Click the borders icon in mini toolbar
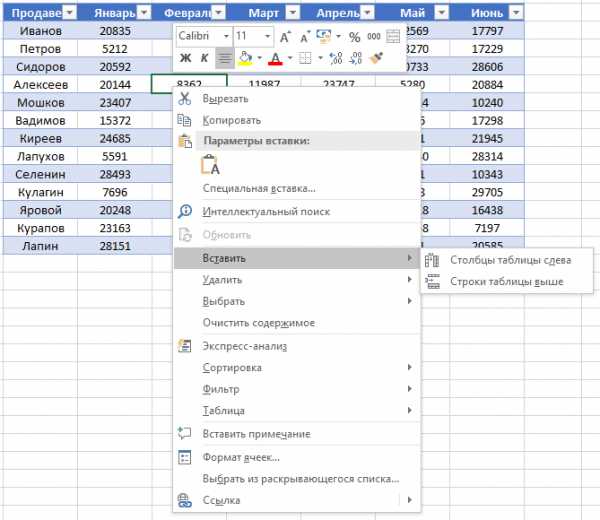Image resolution: width=600 pixels, height=520 pixels. coord(305,58)
